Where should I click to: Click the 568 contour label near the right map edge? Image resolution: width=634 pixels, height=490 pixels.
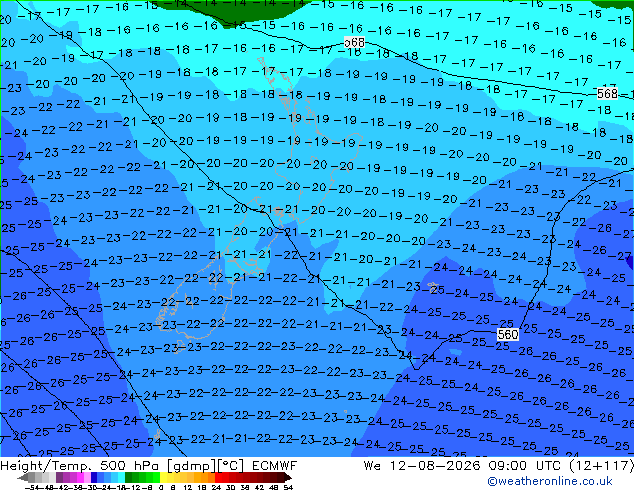pos(607,94)
